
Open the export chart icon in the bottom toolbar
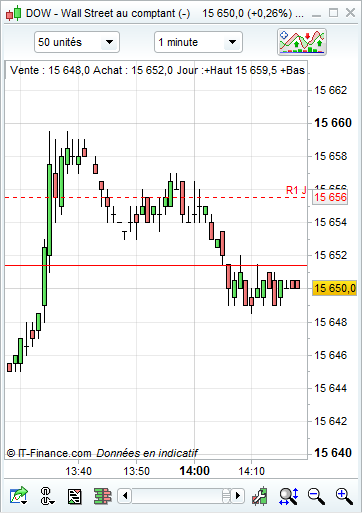coord(19,496)
